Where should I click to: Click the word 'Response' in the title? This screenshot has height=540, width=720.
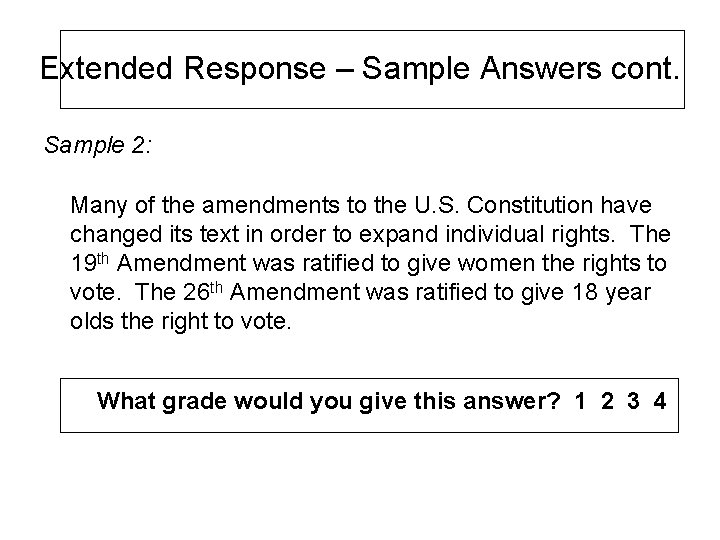(x=255, y=68)
